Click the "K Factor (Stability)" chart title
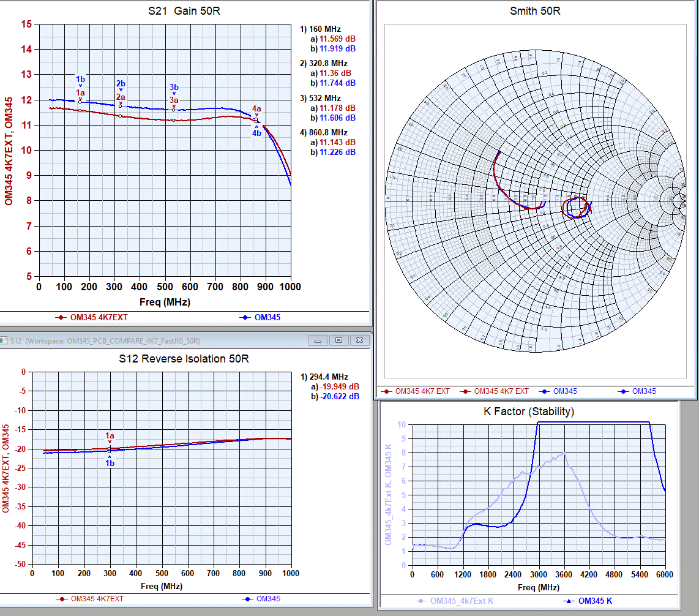This screenshot has width=699, height=616. pyautogui.click(x=529, y=411)
